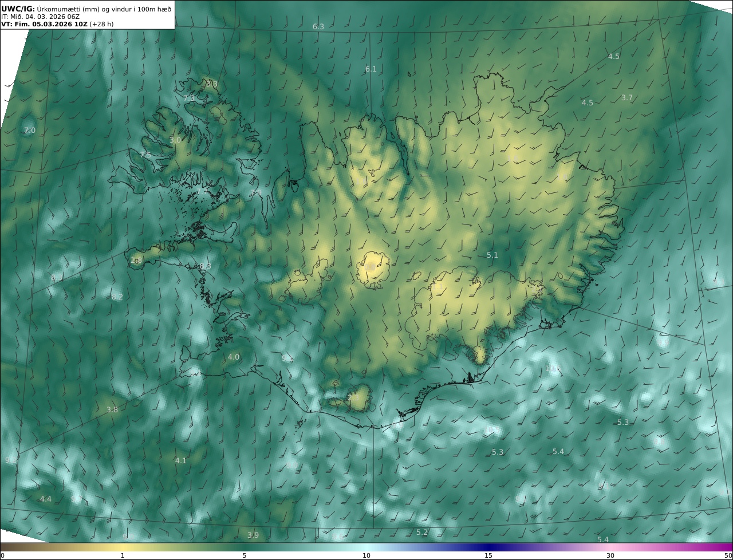733x560 pixels.
Task: Click the 'VT: Fim. 05.03.2026 10Z' valid time
Action: tap(44, 25)
